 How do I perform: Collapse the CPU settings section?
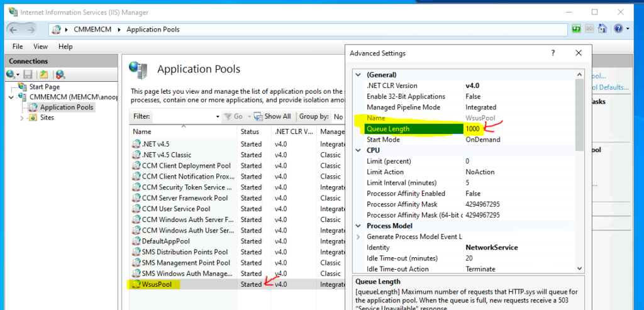[x=358, y=150]
